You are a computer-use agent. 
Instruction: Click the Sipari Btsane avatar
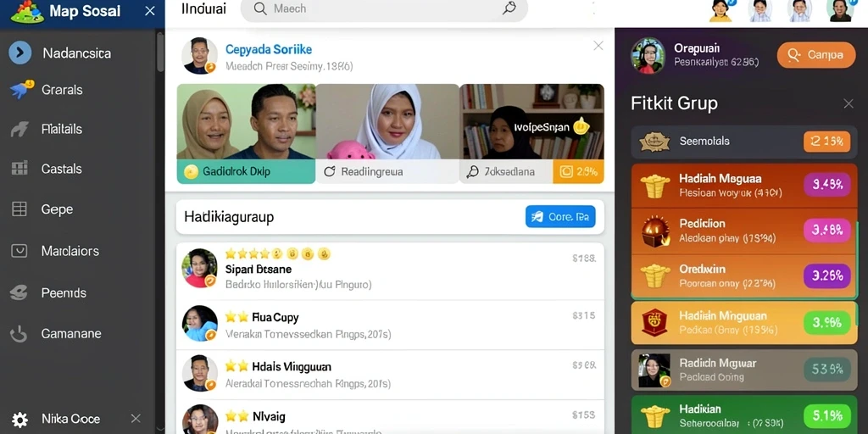(199, 268)
